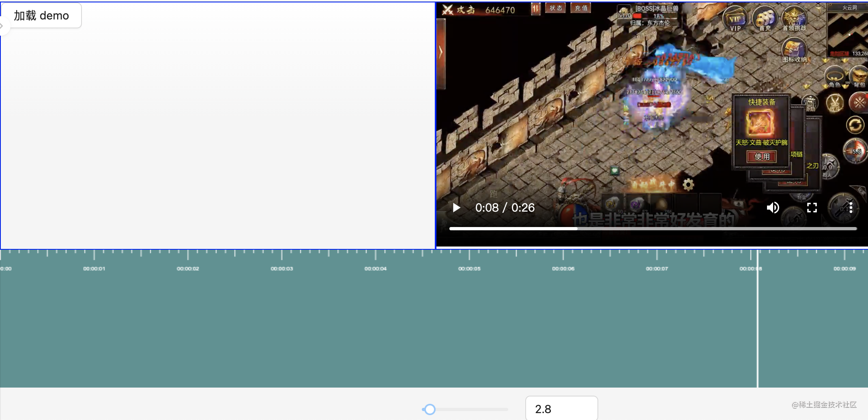This screenshot has width=868, height=420.
Task: Click the 00:00:01 timeline label
Action: click(94, 269)
